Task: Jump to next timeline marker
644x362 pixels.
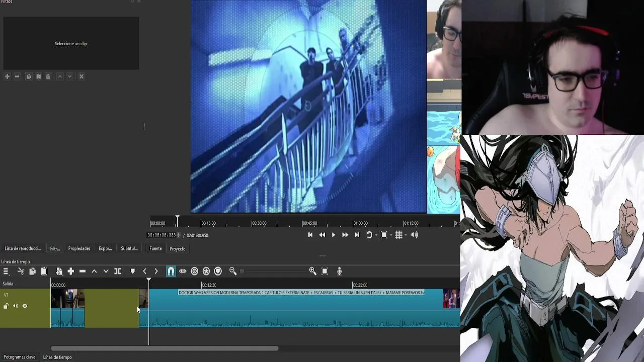Action: tap(156, 271)
